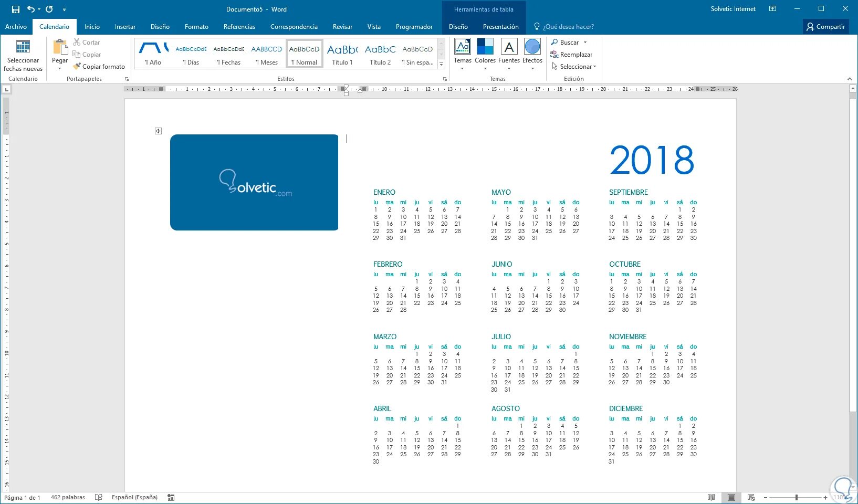This screenshot has height=504, width=858.
Task: Click Solvetic Internet account name
Action: point(733,9)
